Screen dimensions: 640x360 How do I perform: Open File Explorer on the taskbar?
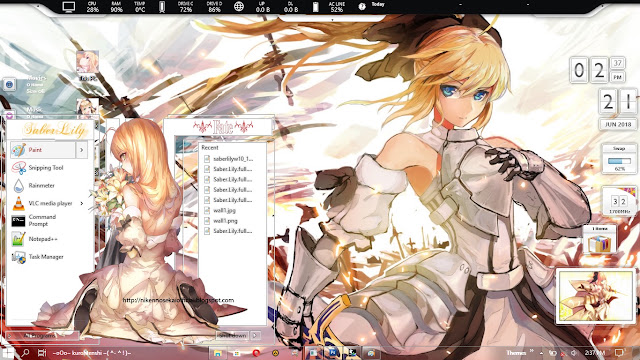218,353
